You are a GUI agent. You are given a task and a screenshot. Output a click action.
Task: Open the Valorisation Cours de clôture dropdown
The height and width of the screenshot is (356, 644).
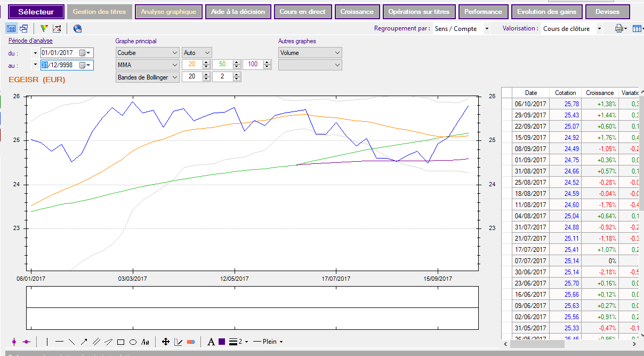tap(573, 29)
